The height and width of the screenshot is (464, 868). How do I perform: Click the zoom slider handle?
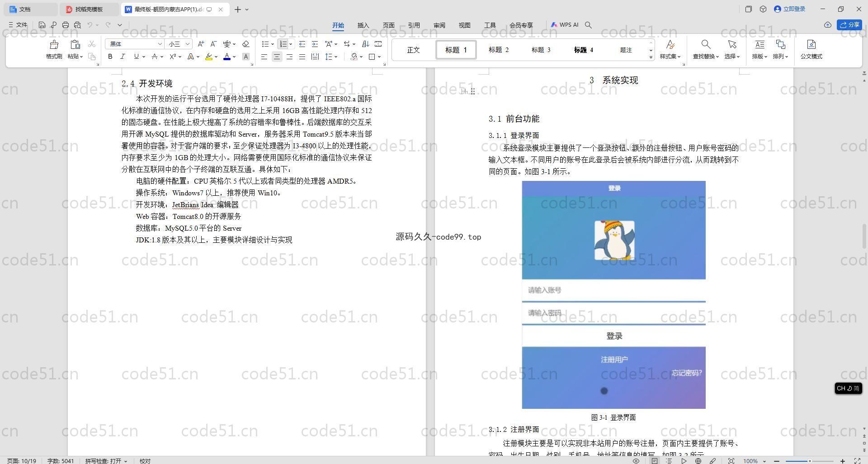[810, 461]
